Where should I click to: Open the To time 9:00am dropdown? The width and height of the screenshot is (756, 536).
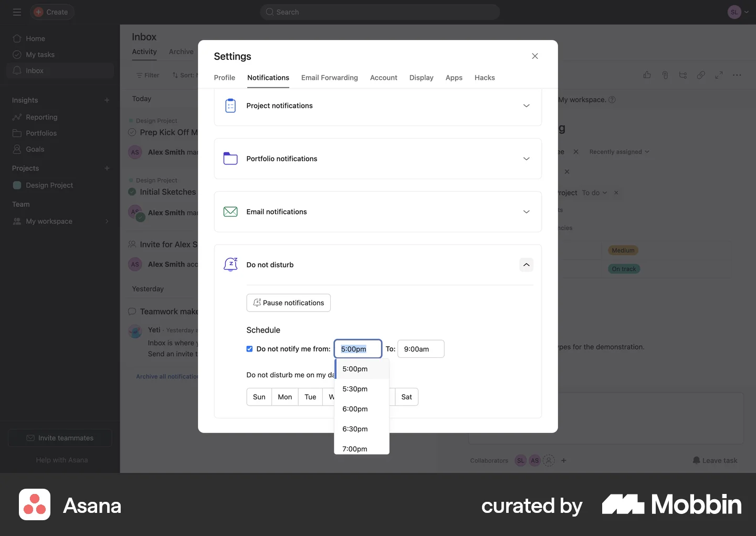click(421, 349)
